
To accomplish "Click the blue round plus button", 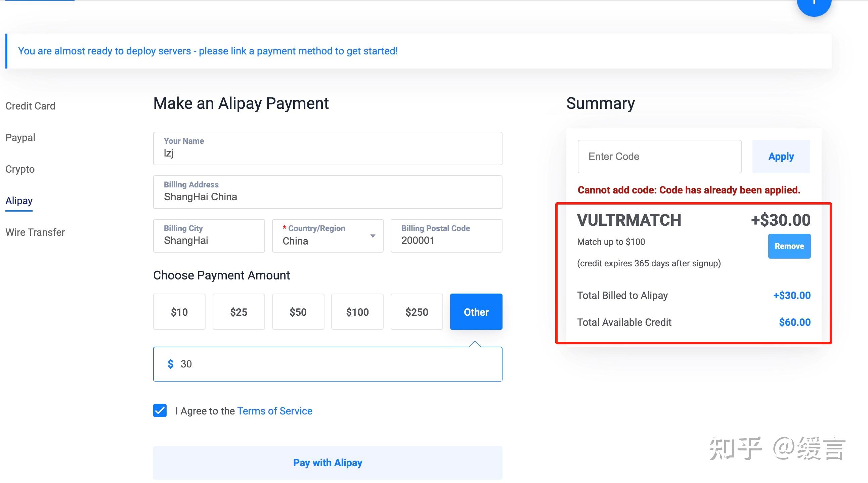I will [813, 4].
